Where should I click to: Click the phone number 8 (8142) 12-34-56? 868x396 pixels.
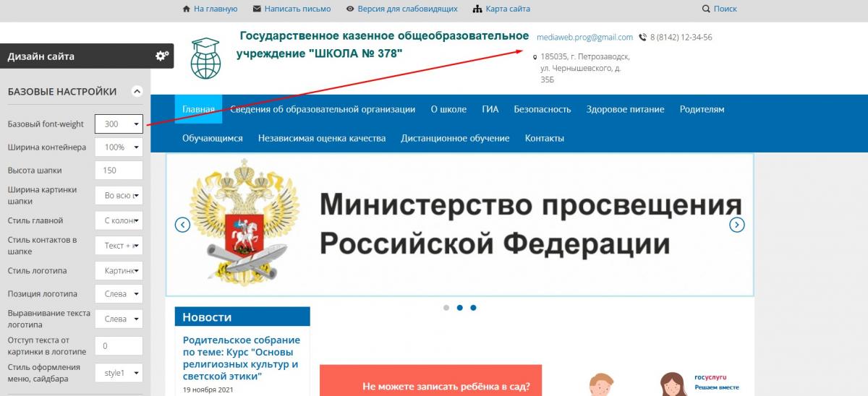(x=681, y=38)
